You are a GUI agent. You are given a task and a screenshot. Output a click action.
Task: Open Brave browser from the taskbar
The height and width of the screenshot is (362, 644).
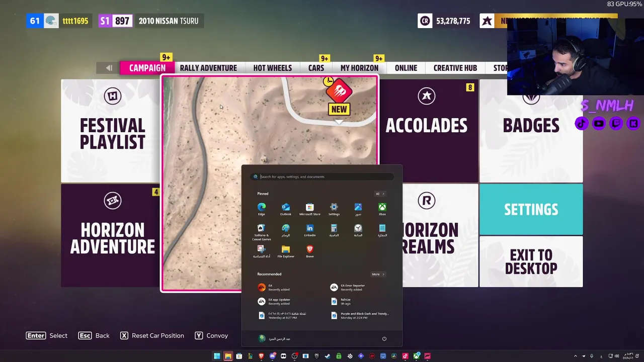pyautogui.click(x=261, y=356)
